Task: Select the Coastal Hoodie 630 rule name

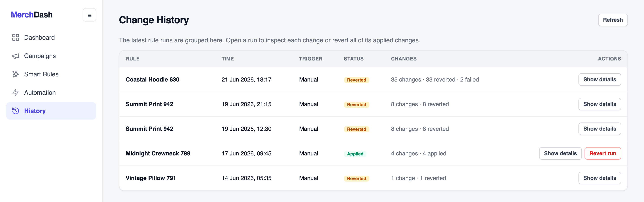Action: tap(152, 80)
